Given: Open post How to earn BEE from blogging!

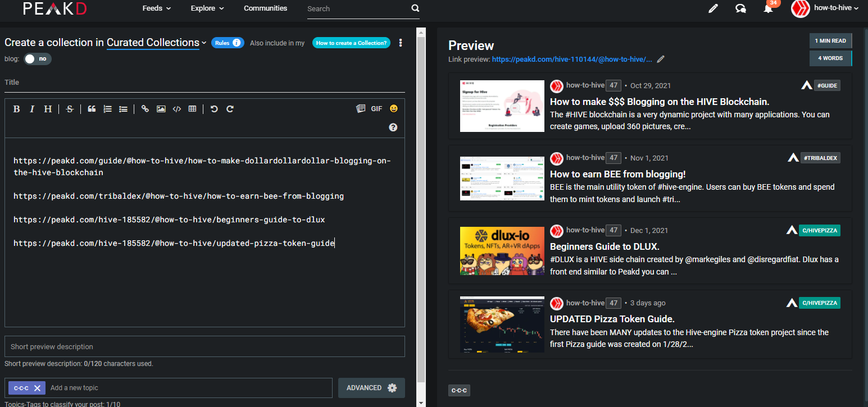Looking at the screenshot, I should pyautogui.click(x=618, y=174).
